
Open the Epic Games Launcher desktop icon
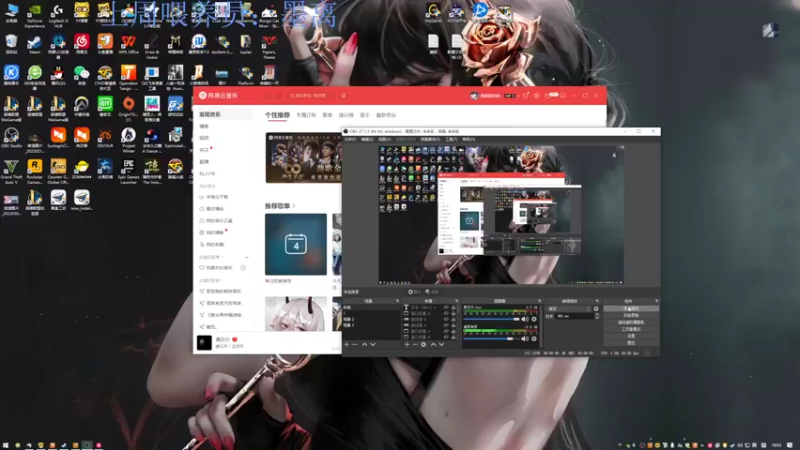(129, 171)
